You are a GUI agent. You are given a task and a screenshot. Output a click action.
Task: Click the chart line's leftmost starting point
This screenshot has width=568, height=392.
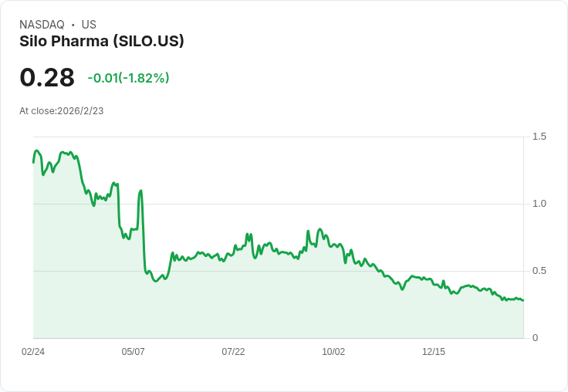pyautogui.click(x=33, y=162)
